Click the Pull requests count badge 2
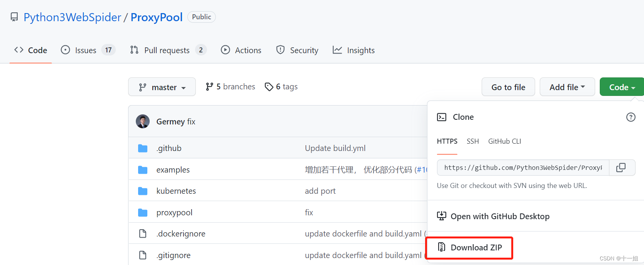The height and width of the screenshot is (265, 644). 201,50
